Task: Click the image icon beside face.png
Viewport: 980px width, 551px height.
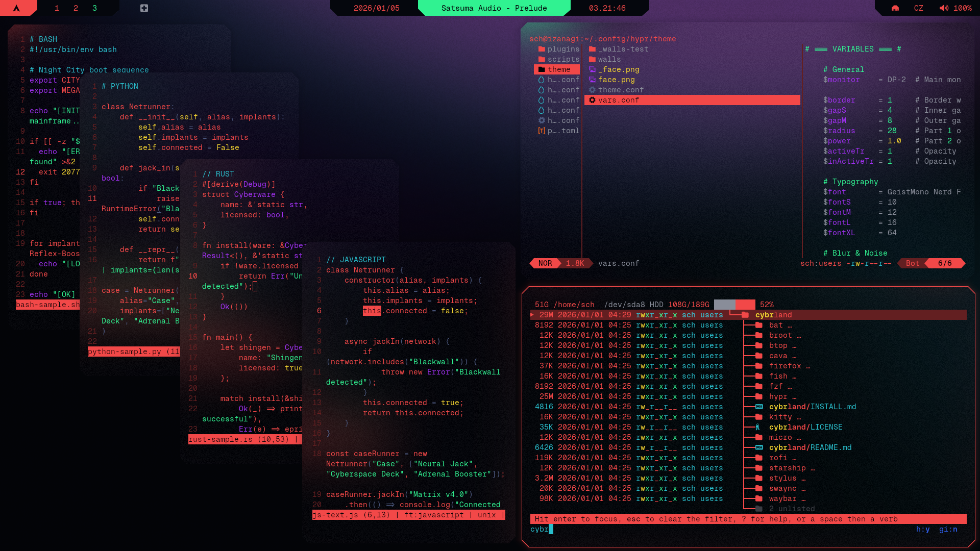Action: coord(592,80)
